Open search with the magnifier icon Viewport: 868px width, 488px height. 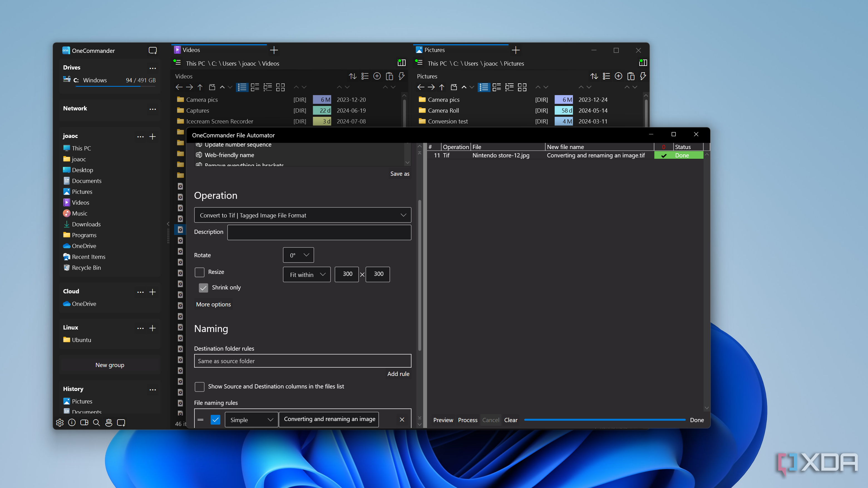(96, 423)
